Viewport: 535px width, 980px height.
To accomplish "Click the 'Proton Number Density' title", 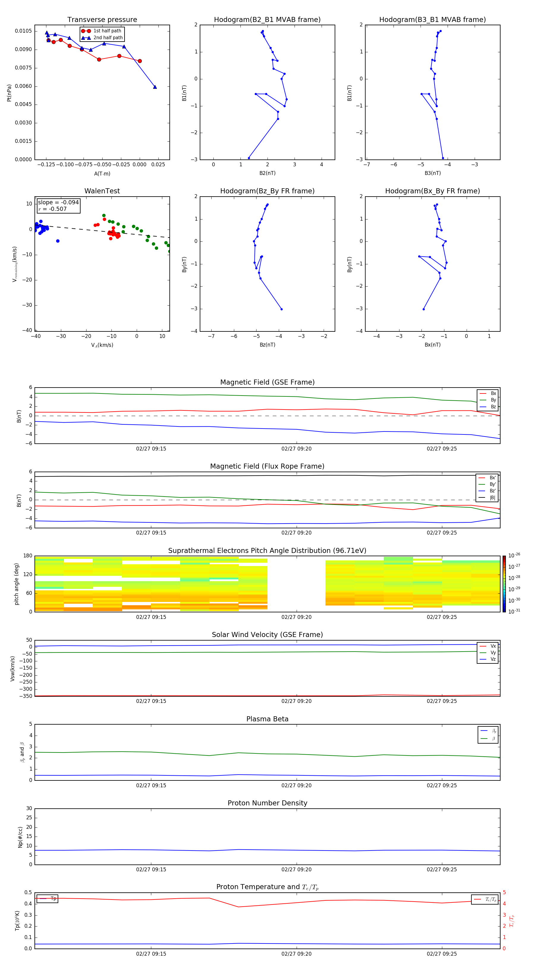I will click(267, 803).
